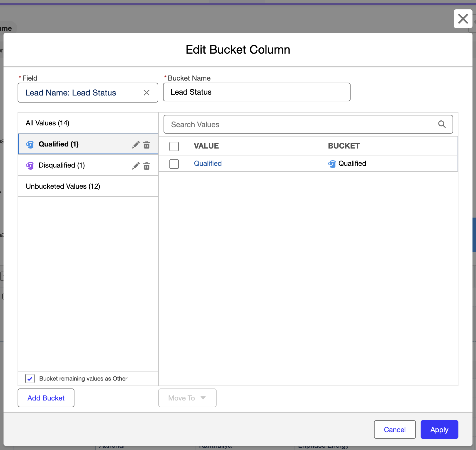Click the Qualified value link
This screenshot has width=476, height=450.
[x=208, y=163]
